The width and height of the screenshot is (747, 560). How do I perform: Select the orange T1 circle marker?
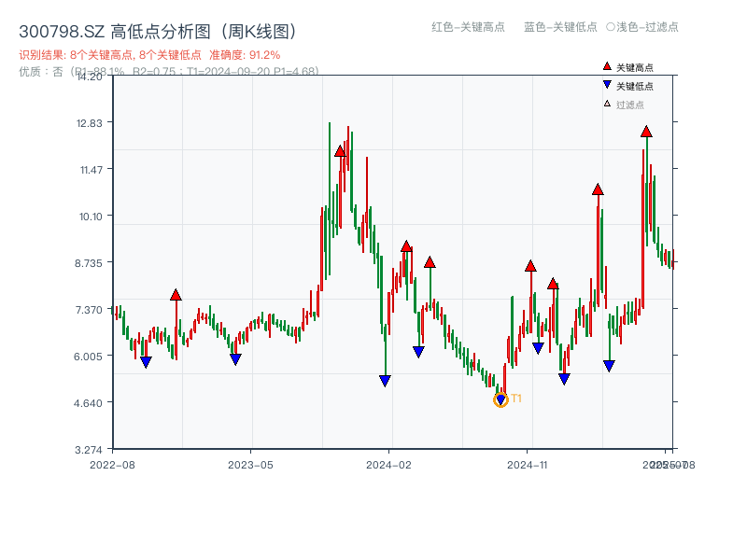[500, 399]
